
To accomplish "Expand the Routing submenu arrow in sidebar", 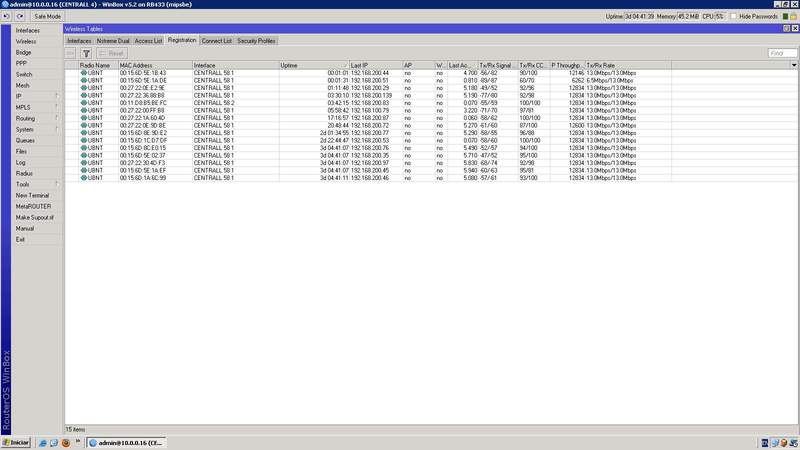I will click(57, 118).
